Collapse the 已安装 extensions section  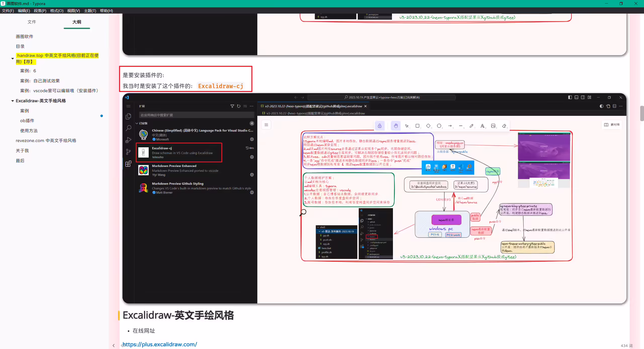click(137, 123)
